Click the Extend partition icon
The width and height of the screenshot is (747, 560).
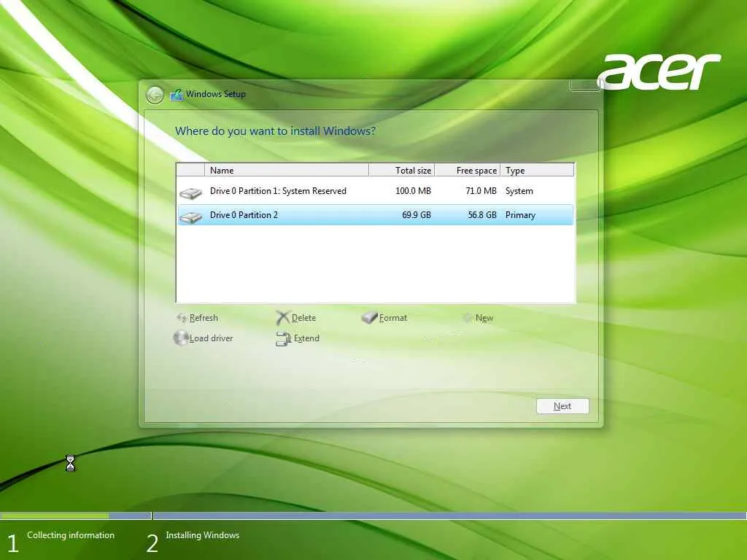(x=283, y=338)
